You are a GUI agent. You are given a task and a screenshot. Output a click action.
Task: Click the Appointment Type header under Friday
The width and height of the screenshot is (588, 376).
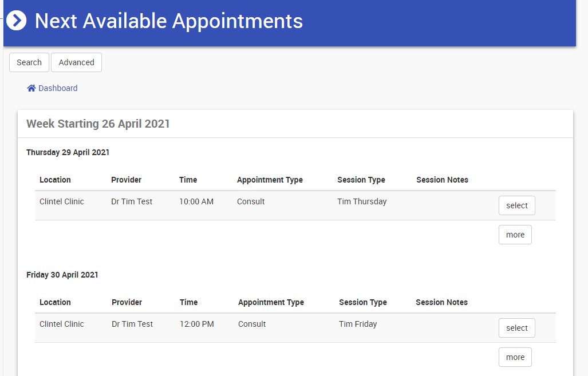coord(271,302)
